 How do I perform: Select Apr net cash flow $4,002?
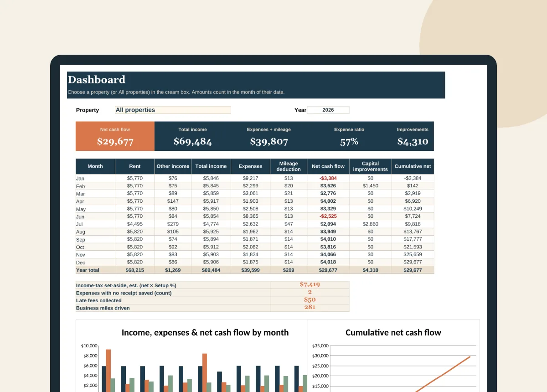click(x=328, y=201)
